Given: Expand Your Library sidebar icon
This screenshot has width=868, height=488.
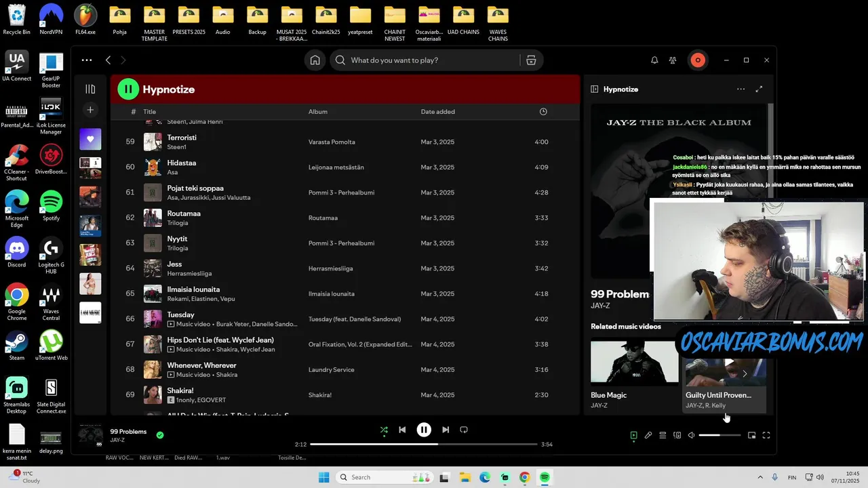Looking at the screenshot, I should [x=90, y=89].
